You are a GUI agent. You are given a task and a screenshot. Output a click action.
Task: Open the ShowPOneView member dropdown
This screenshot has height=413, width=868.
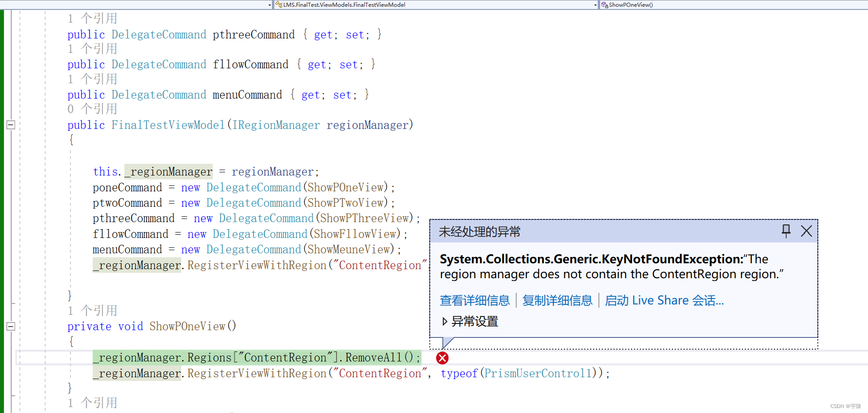coord(734,5)
